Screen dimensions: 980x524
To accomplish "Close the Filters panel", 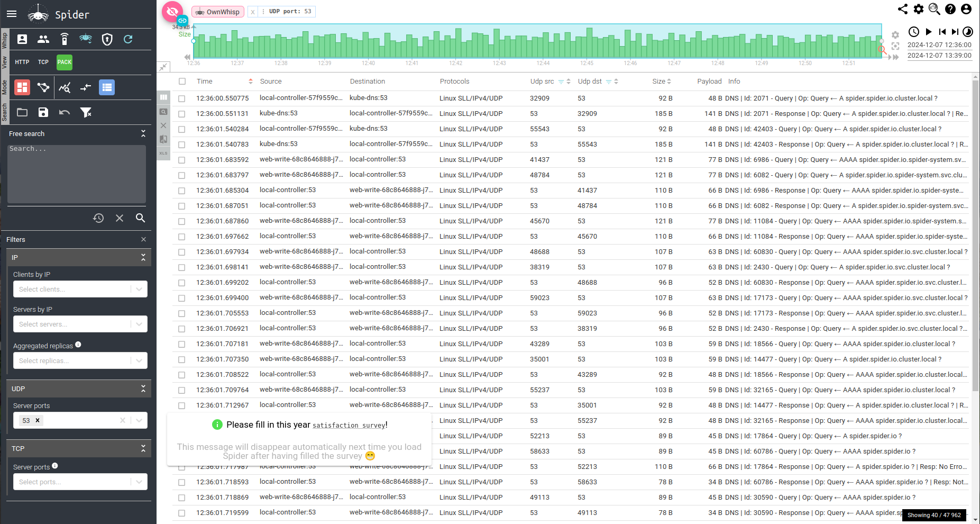I will pos(143,240).
